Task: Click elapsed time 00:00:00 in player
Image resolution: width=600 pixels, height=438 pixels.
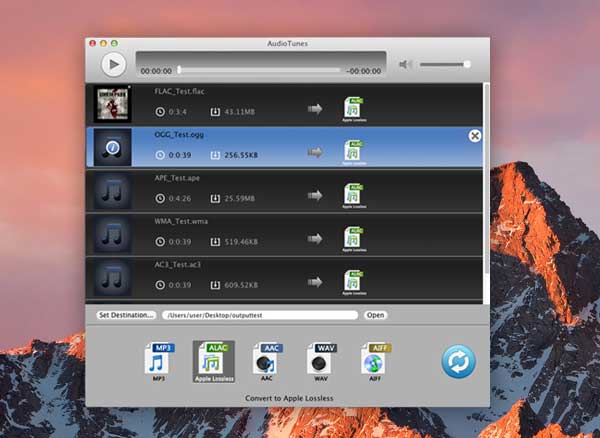Action: tap(156, 71)
